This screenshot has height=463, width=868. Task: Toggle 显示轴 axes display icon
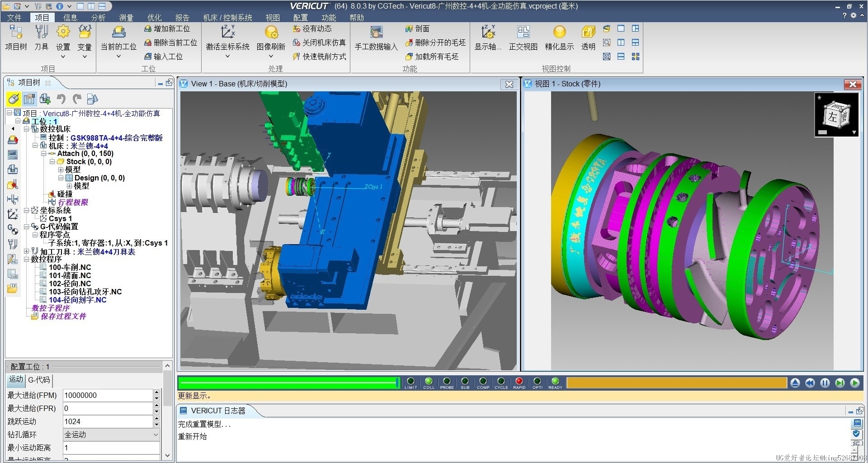[x=488, y=37]
